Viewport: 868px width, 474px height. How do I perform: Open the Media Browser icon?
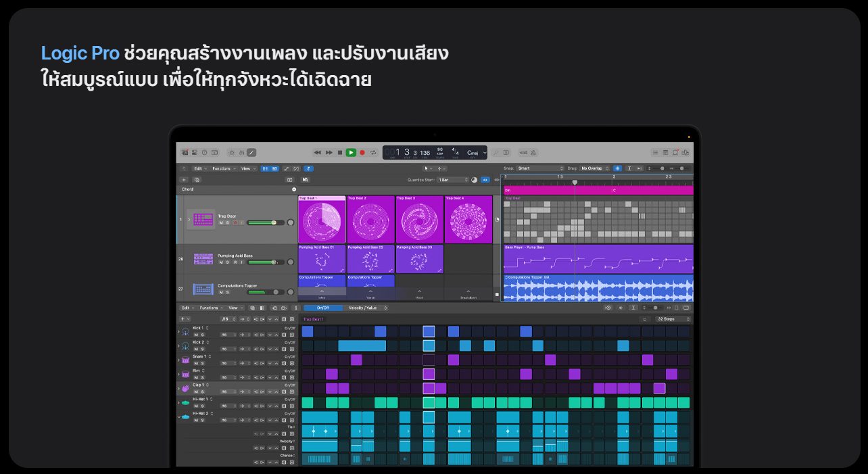tap(685, 152)
